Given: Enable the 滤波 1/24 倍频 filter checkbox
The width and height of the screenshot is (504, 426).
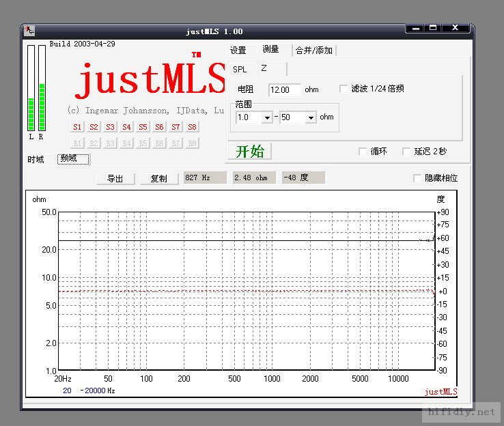Looking at the screenshot, I should point(344,89).
